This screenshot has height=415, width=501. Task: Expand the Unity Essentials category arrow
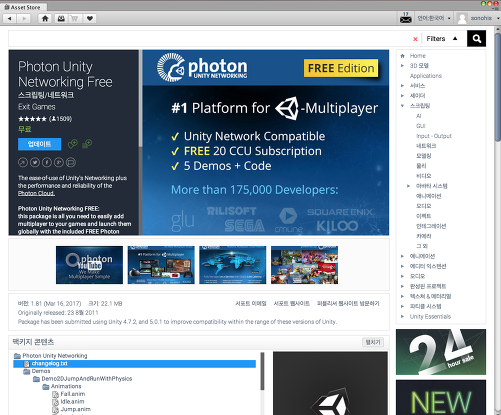pos(402,316)
